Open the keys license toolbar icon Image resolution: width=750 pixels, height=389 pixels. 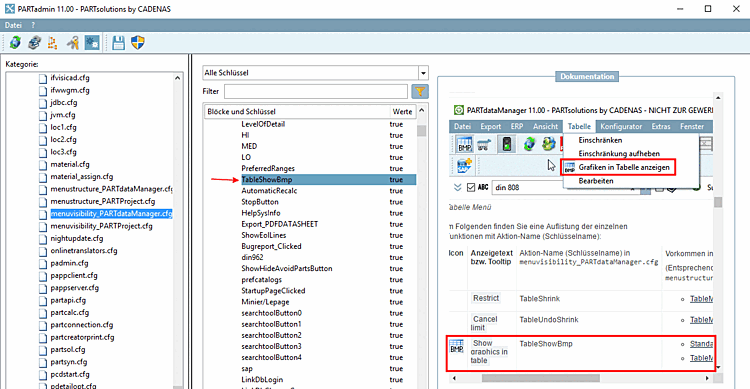click(x=72, y=43)
